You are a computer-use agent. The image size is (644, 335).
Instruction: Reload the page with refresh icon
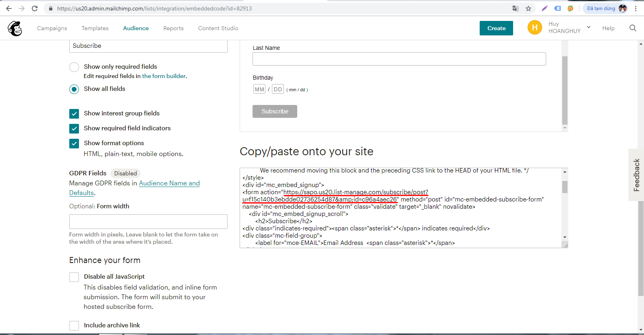[x=35, y=8]
